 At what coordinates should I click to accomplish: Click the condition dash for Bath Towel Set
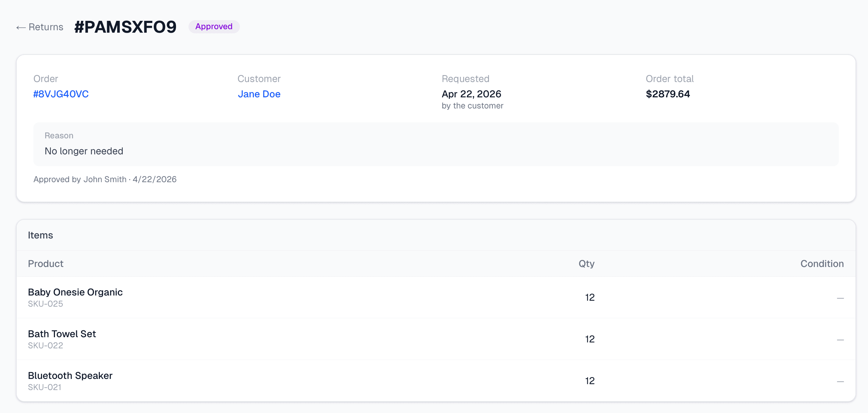(840, 340)
